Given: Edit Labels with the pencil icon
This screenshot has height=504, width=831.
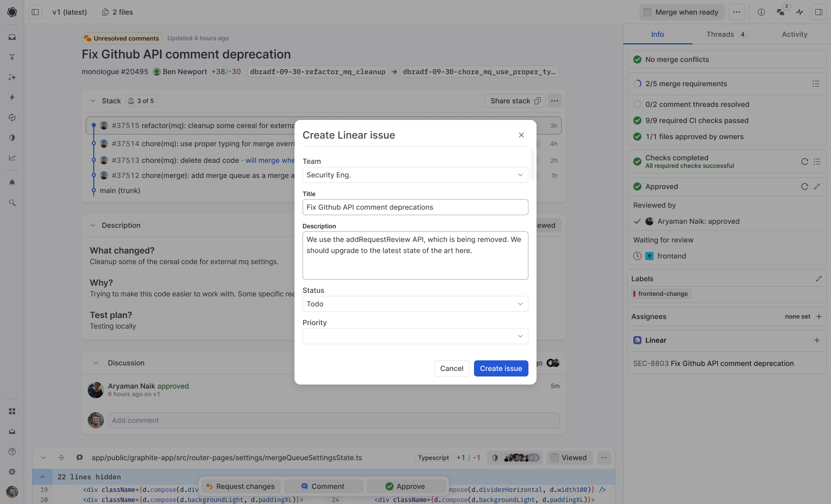Looking at the screenshot, I should point(818,279).
